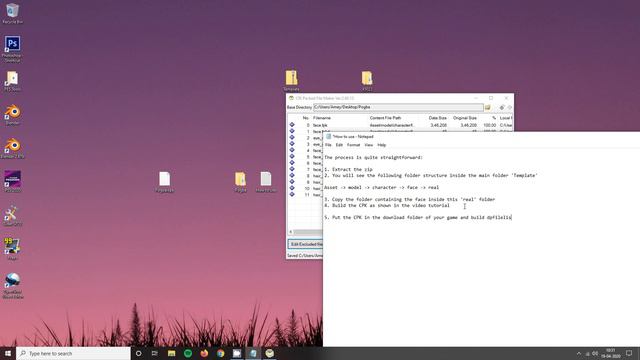Click blue diamond icon of row 0
640x360 pixels.
pyautogui.click(x=292, y=125)
